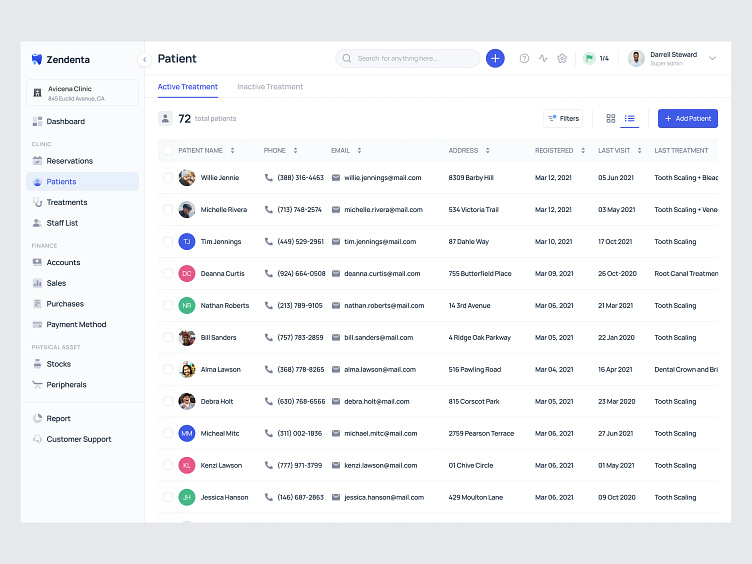This screenshot has width=752, height=564.
Task: Click the Customer Support headset icon
Action: coord(37,439)
